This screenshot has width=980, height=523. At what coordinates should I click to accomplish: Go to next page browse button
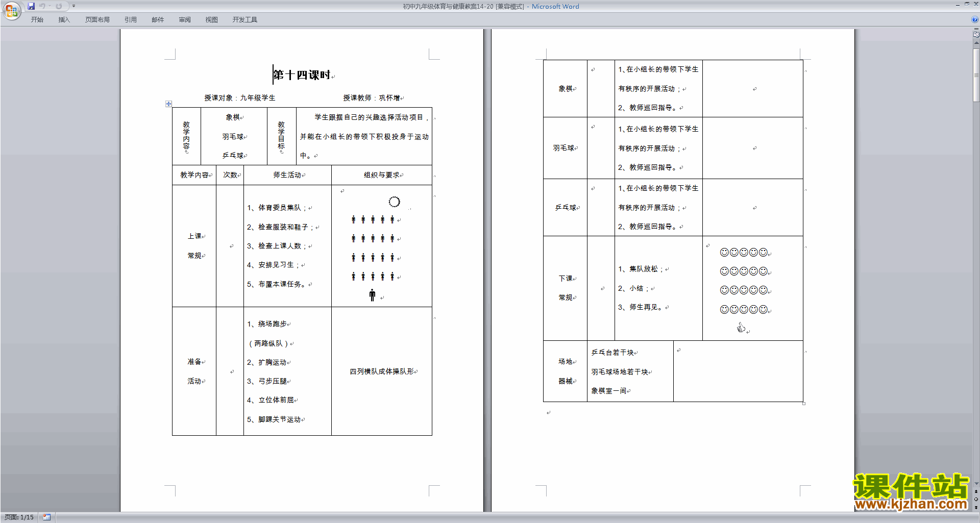[976, 507]
